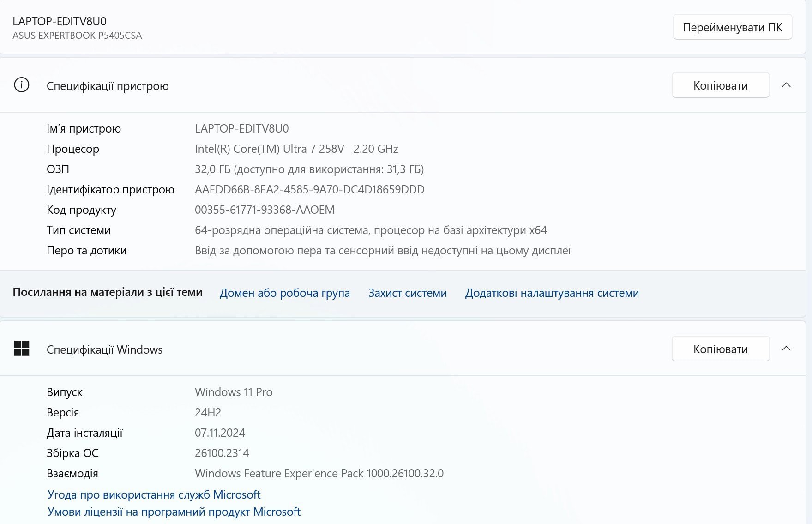Collapse the Windows specifications section chevron
The width and height of the screenshot is (812, 524).
pos(787,349)
